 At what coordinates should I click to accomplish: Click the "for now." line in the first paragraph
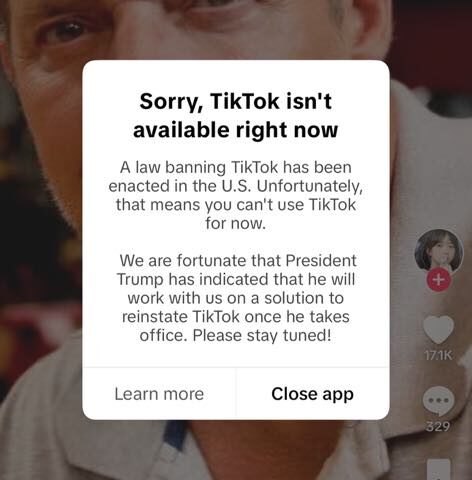pos(236,223)
